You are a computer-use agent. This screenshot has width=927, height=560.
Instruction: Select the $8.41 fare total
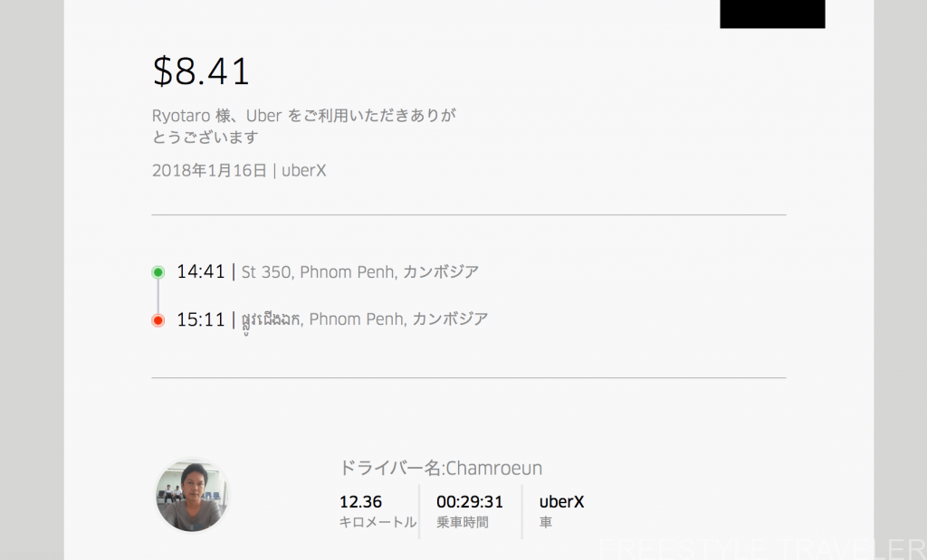(x=201, y=71)
